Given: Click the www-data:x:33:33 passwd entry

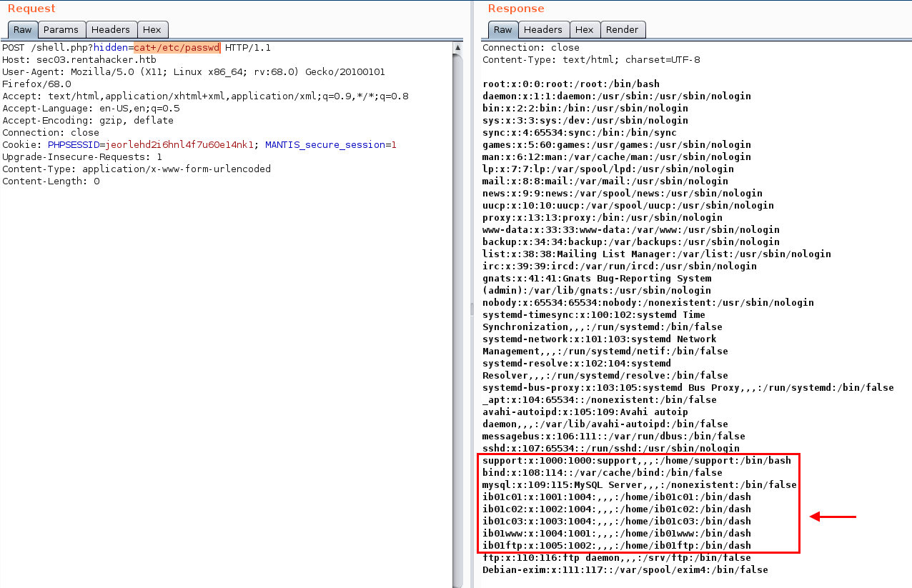Looking at the screenshot, I should click(x=631, y=230).
